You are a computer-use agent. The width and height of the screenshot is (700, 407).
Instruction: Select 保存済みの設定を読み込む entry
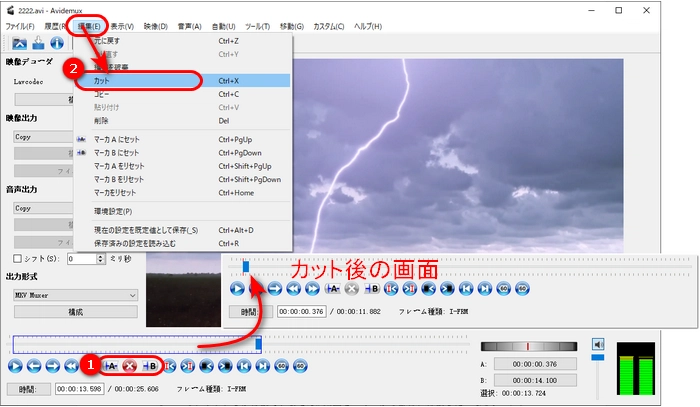pos(182,244)
